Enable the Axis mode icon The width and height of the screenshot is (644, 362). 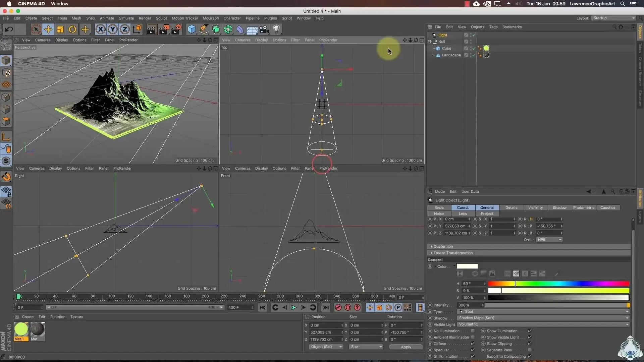tap(6, 137)
